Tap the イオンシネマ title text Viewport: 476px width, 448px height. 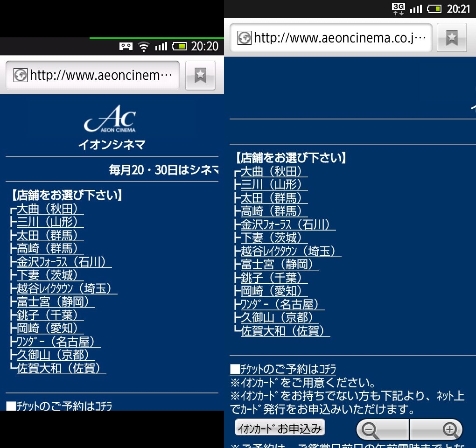click(x=112, y=145)
